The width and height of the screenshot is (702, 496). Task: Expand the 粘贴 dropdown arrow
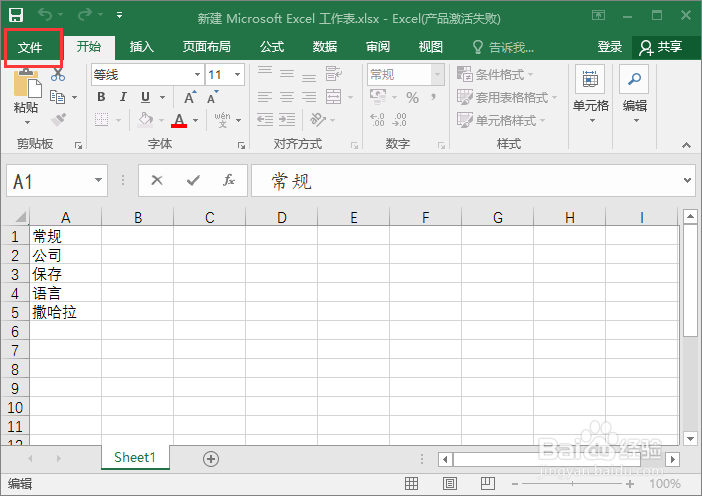click(x=27, y=122)
